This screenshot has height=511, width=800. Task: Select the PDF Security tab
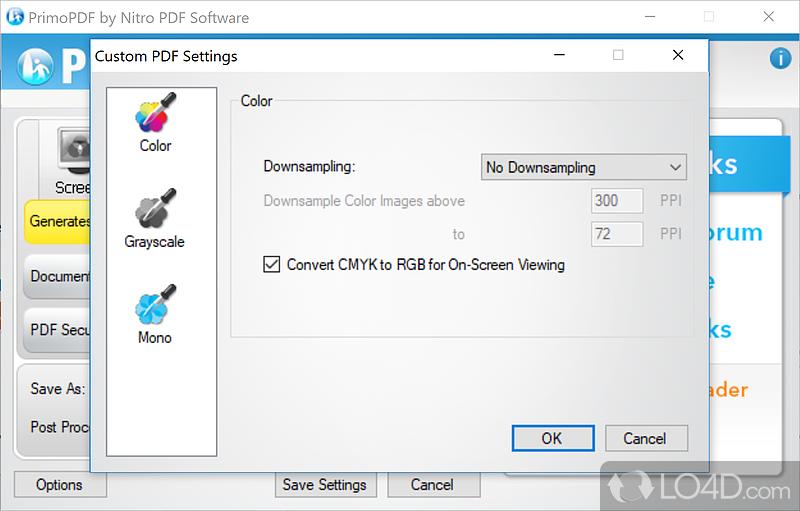point(57,330)
